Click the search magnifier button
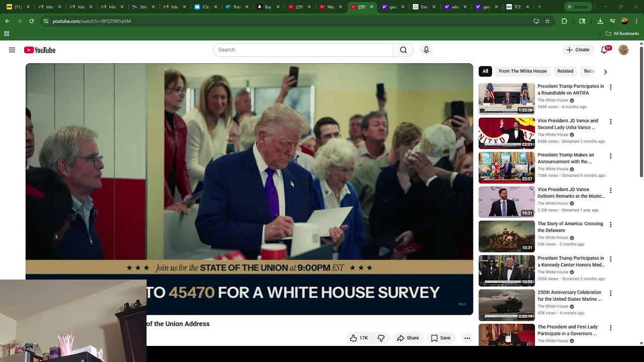The image size is (644, 362). click(404, 50)
